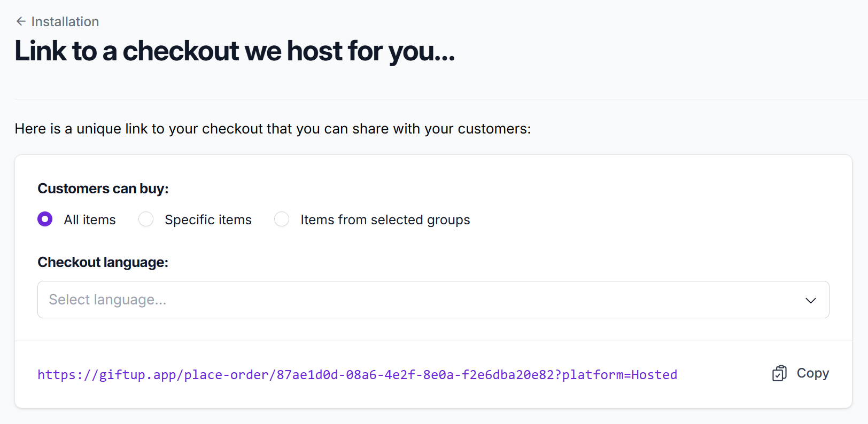Click the "All items" option label

[x=90, y=220]
